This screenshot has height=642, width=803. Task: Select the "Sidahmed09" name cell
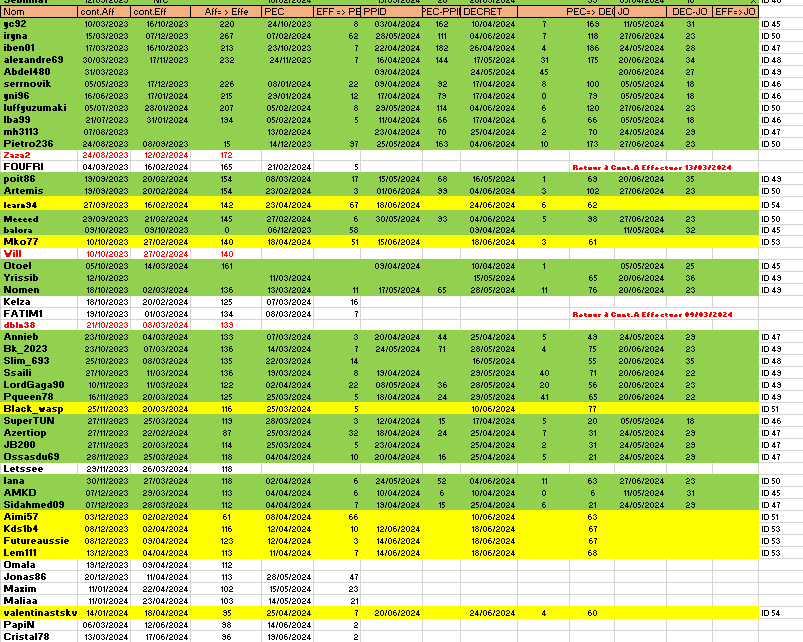[39, 505]
